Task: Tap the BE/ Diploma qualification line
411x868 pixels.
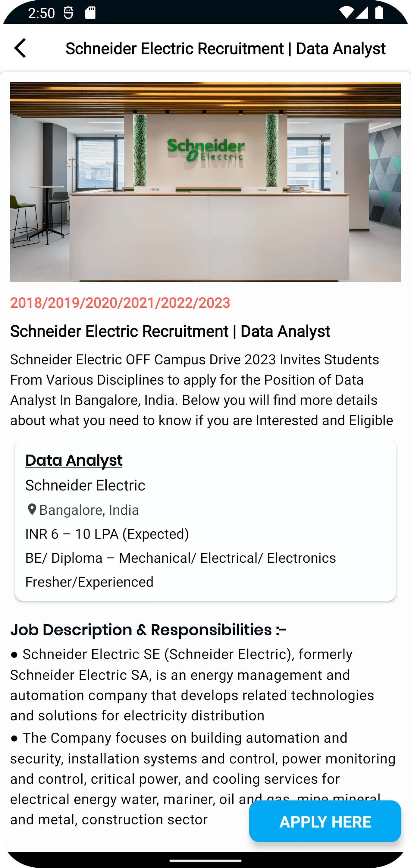Action: tap(180, 558)
